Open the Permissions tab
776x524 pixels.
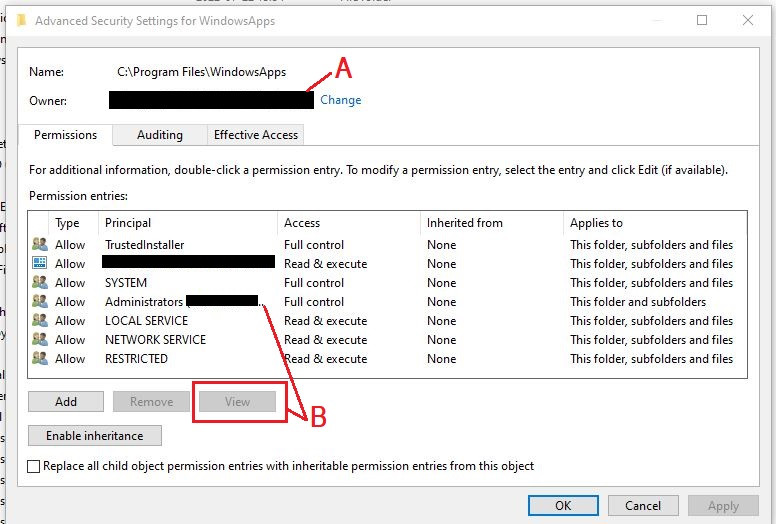coord(65,135)
